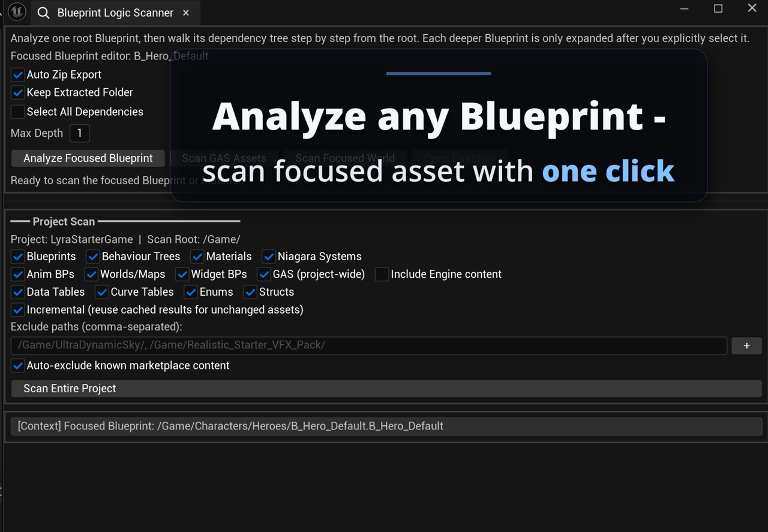Toggle the Data Tables checkbox
768x532 pixels.
(18, 292)
